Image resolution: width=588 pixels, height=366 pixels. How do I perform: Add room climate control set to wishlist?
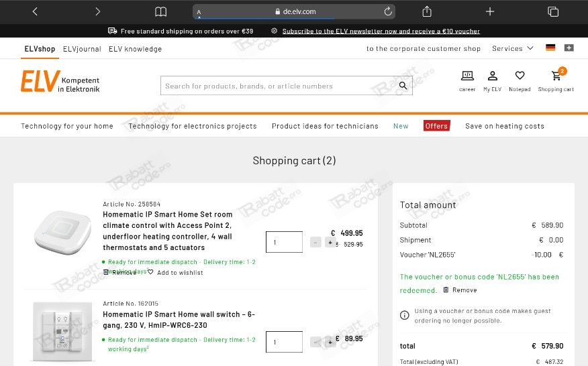point(175,272)
